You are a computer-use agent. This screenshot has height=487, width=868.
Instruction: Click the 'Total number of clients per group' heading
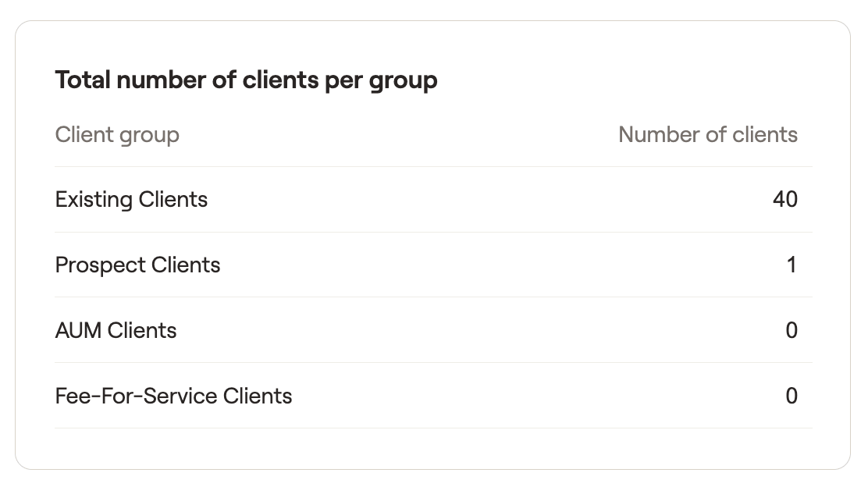246,80
